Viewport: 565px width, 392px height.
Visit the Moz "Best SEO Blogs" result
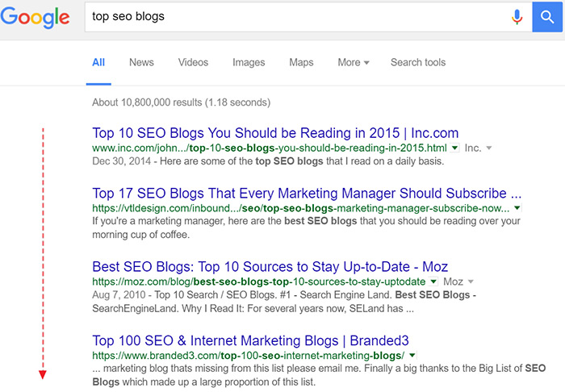tap(270, 266)
